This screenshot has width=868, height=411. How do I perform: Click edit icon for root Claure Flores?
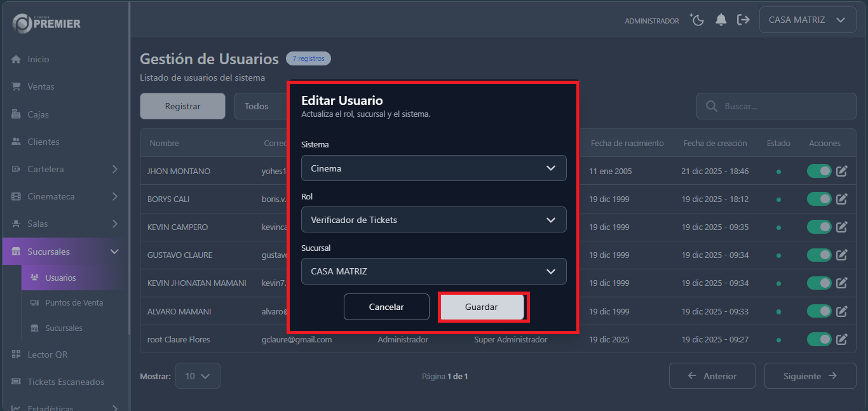[842, 339]
